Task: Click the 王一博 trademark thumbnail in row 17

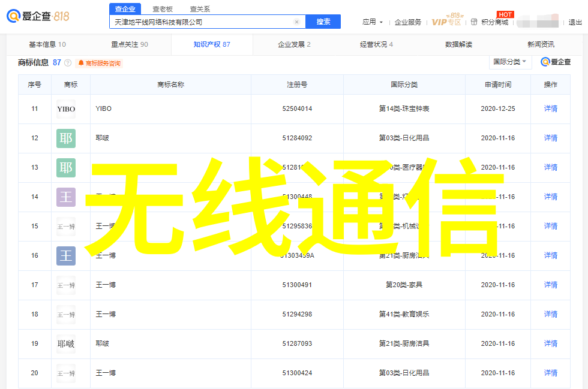Action: point(66,285)
